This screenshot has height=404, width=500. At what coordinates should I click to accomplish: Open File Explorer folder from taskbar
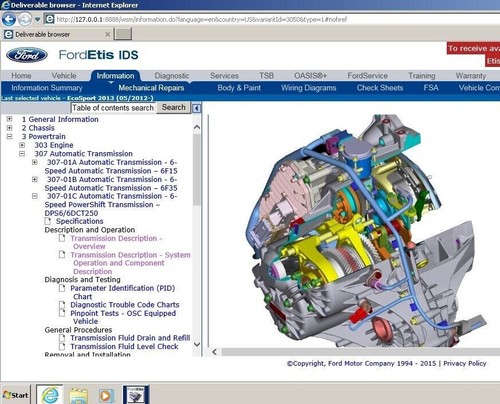(x=78, y=395)
